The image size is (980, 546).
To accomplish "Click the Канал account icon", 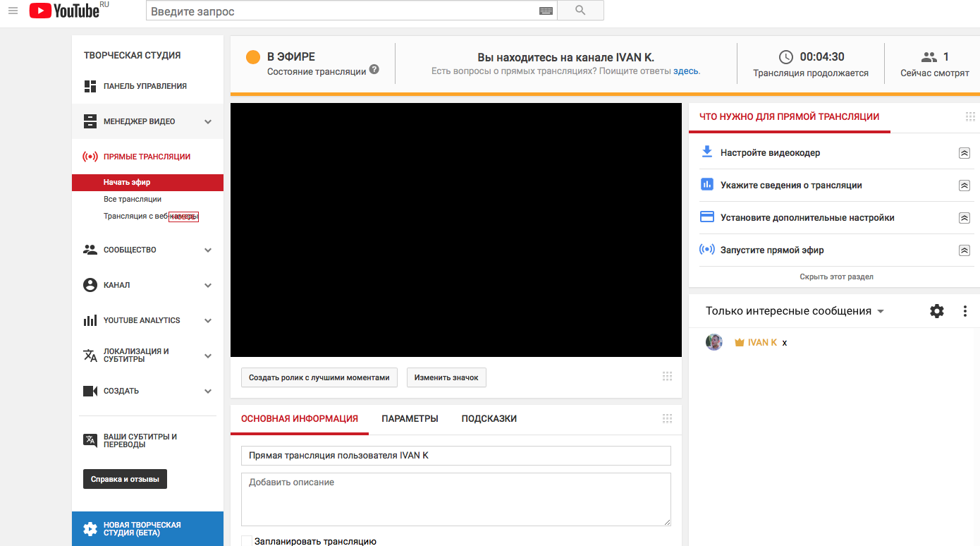I will pyautogui.click(x=90, y=285).
